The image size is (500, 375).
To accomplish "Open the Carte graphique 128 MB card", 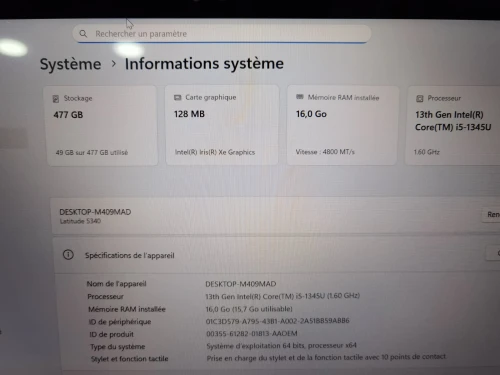I will (222, 125).
